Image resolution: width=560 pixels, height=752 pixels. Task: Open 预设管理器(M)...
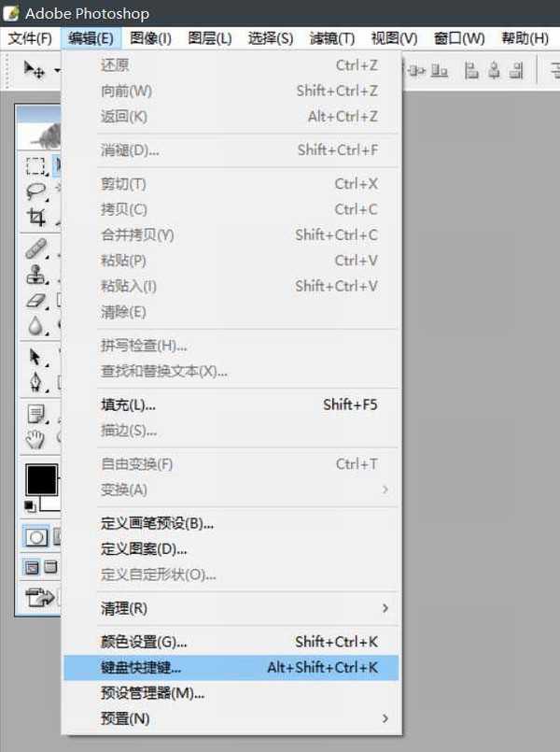coord(231,693)
